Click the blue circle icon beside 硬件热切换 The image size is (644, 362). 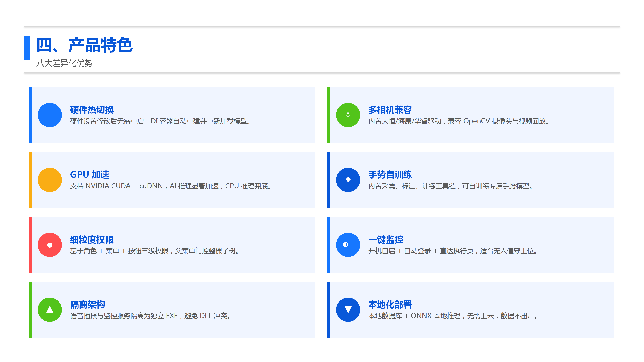coord(50,115)
